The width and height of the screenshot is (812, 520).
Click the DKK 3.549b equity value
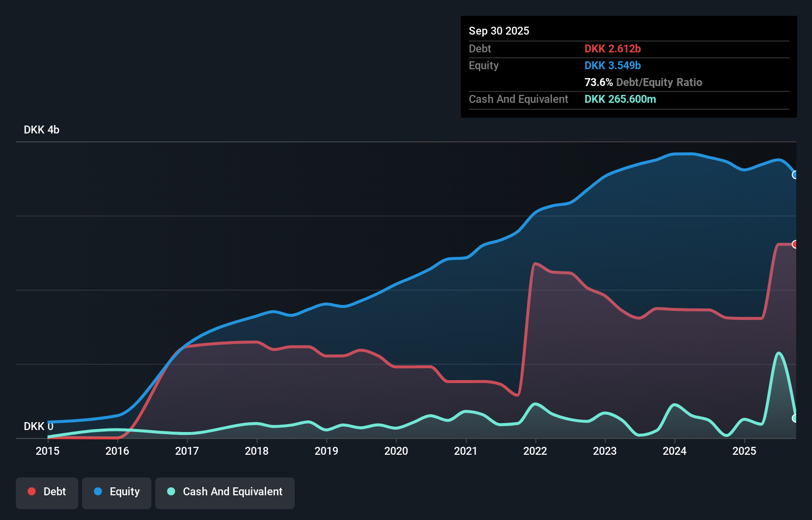tap(613, 65)
